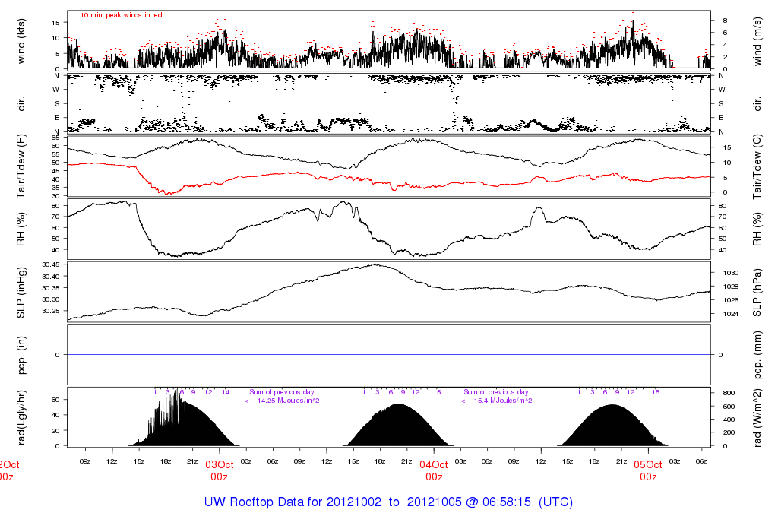
Task: Select the '800' radiation tick value
Action: tap(729, 393)
